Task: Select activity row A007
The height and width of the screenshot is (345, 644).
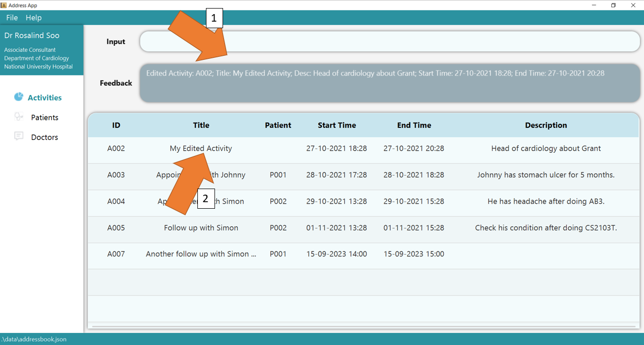Action: [116, 254]
